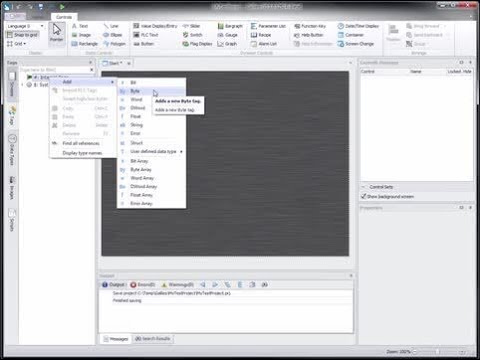Choose Error Array from the submenu
480x360 pixels.
tap(152, 203)
